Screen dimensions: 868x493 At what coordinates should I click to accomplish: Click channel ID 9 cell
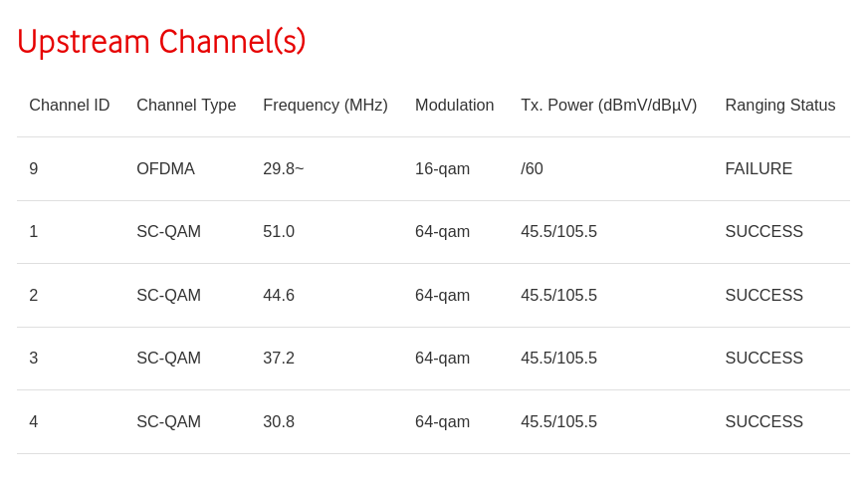[34, 168]
